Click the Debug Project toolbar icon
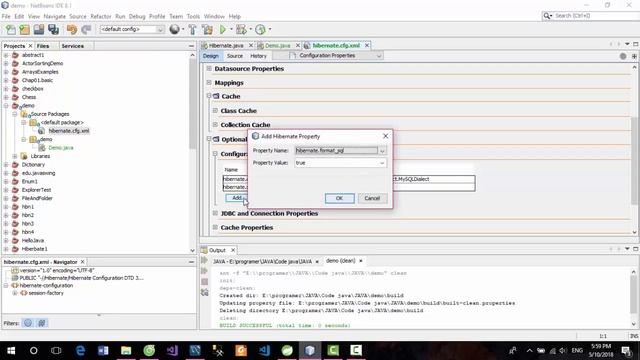Screen dimensions: 640x360 (x=241, y=29)
